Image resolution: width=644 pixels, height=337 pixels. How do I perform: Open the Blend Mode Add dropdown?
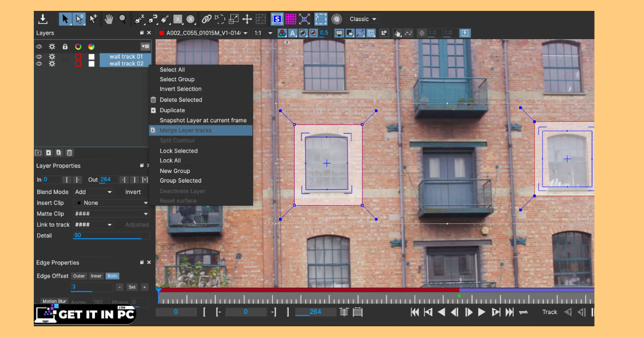tap(93, 192)
